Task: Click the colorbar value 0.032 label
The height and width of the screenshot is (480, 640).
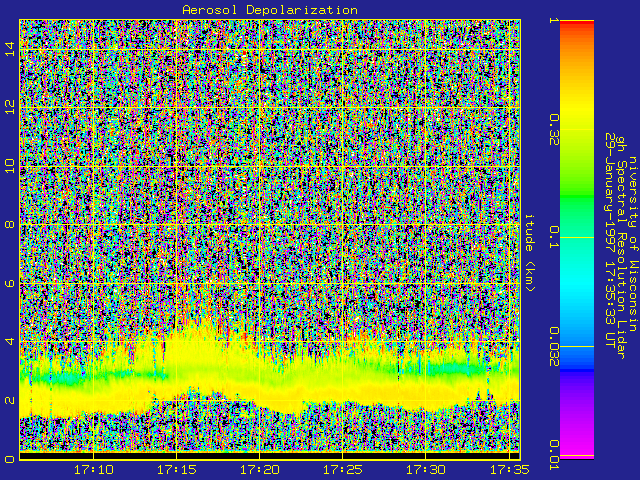Action: click(x=553, y=347)
